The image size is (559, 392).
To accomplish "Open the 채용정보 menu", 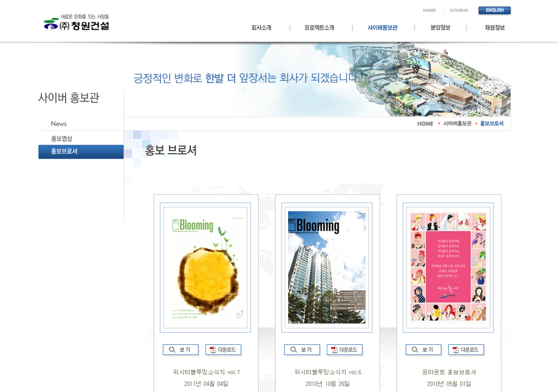I will tap(494, 28).
